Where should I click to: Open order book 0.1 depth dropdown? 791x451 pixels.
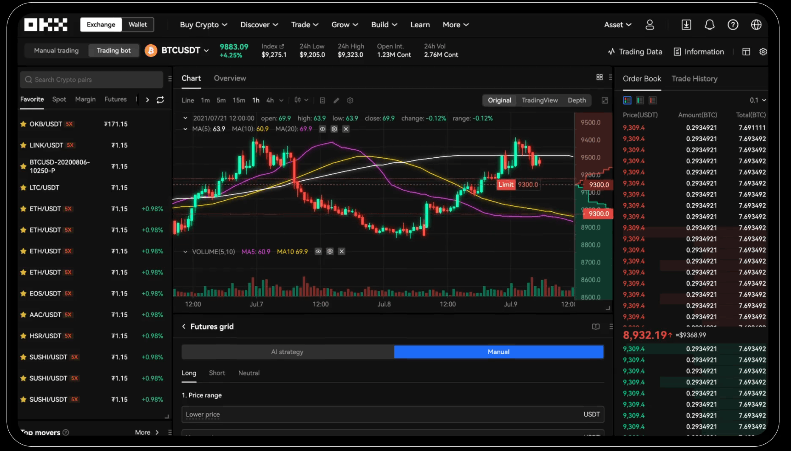click(x=757, y=100)
